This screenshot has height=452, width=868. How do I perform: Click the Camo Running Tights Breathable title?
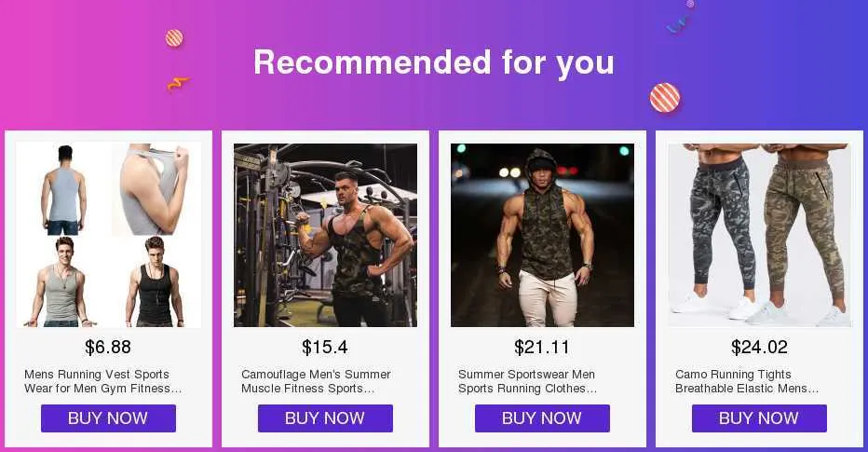tap(747, 382)
